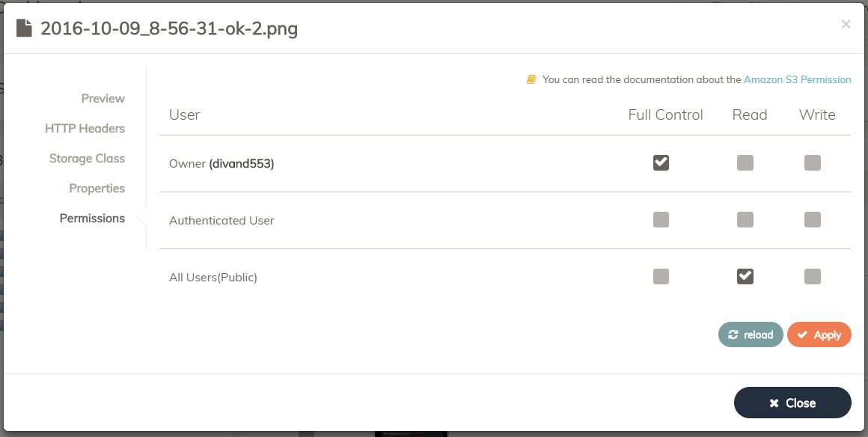Grant Full Control to All Users(Public)
Image resolution: width=868 pixels, height=437 pixels.
click(661, 276)
